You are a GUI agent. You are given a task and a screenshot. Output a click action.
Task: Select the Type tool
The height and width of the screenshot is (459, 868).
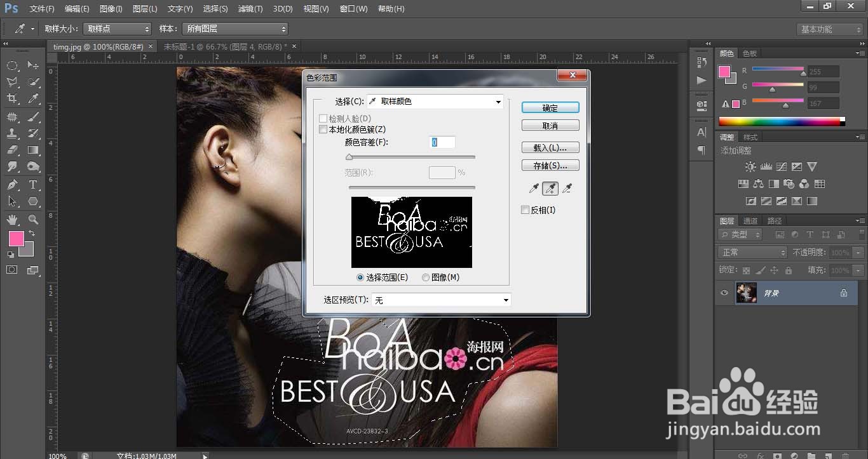pos(33,185)
